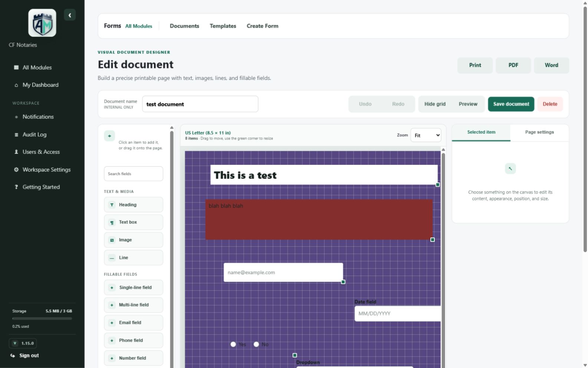
Task: Click the Text box paragraph icon
Action: 112,222
